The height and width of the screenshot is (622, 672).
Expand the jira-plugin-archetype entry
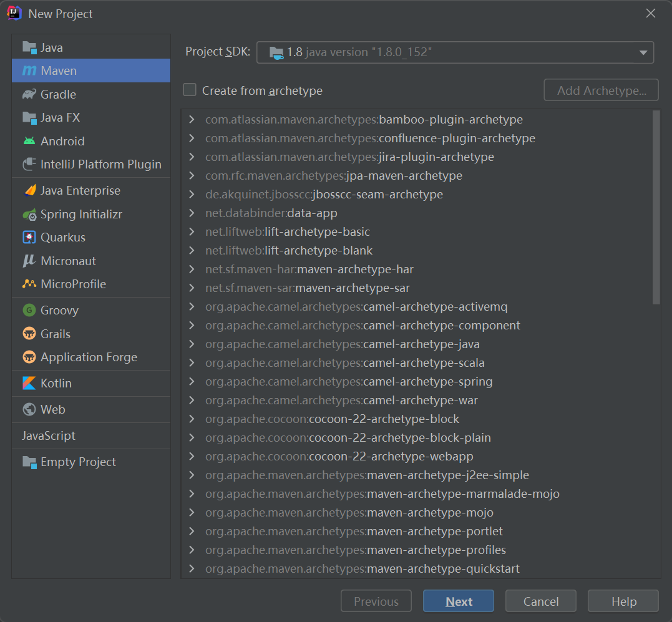[x=192, y=157]
